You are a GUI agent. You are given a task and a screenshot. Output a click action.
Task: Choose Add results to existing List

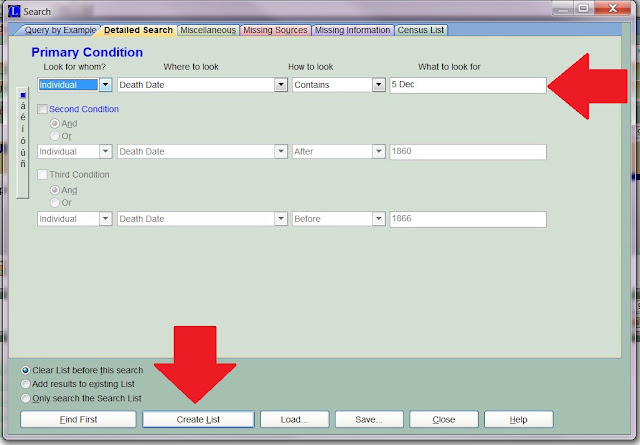(x=25, y=384)
